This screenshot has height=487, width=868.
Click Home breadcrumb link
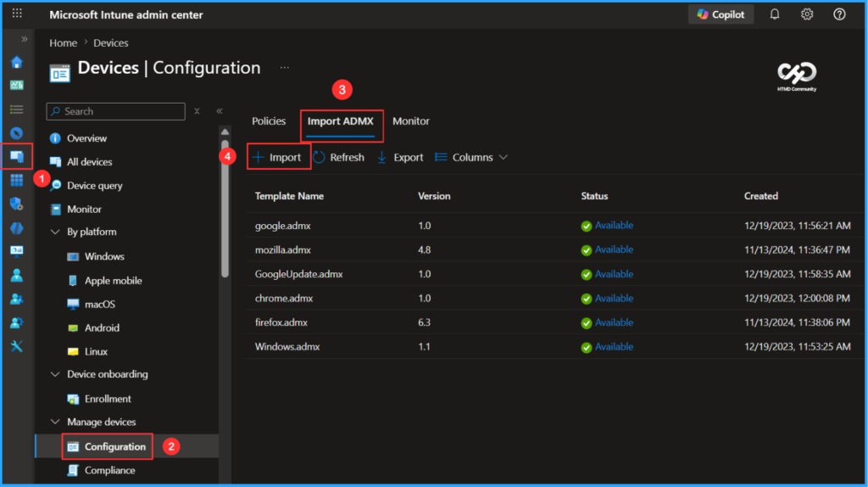point(63,42)
